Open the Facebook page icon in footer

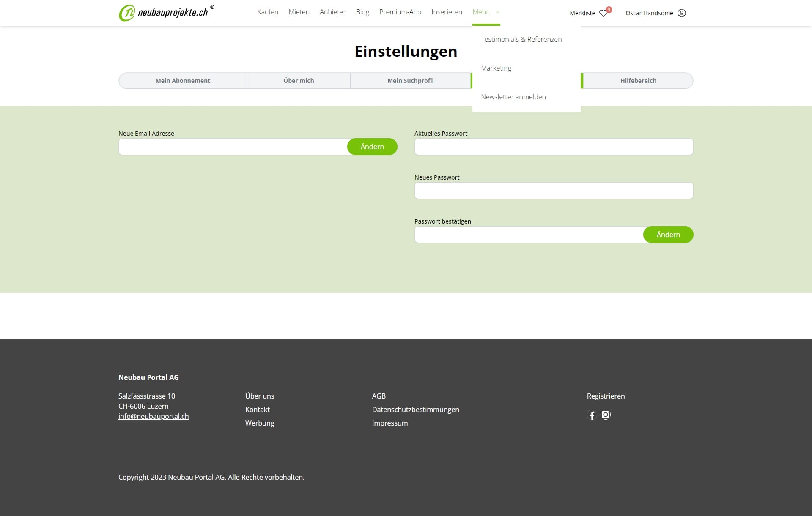pyautogui.click(x=592, y=415)
